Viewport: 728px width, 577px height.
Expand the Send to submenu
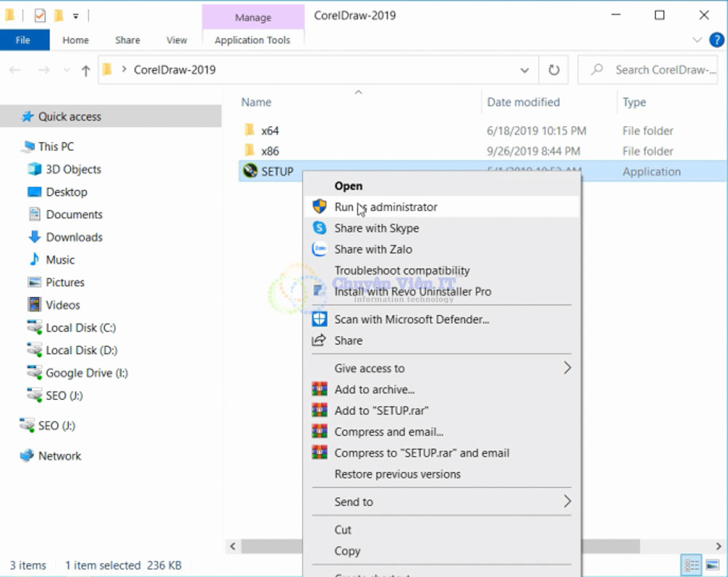[x=567, y=501]
